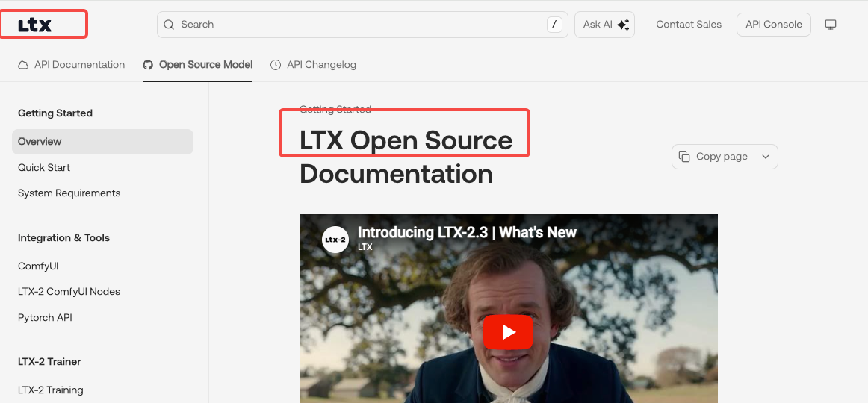Click the copy icon in Copy page
Image resolution: width=868 pixels, height=403 pixels.
coord(685,157)
